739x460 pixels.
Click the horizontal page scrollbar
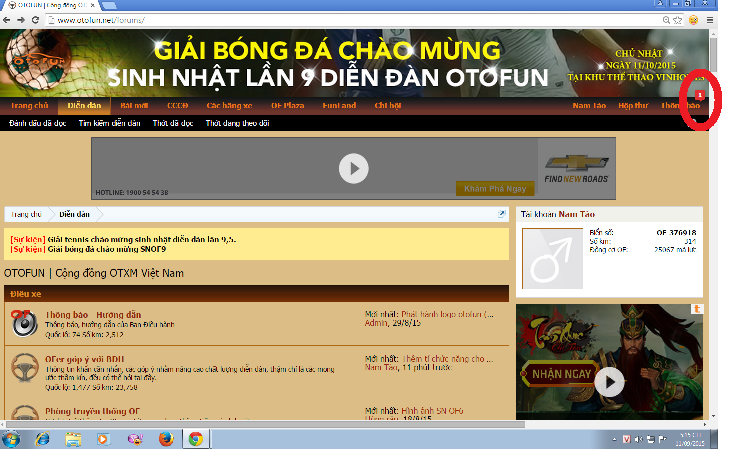[263, 424]
